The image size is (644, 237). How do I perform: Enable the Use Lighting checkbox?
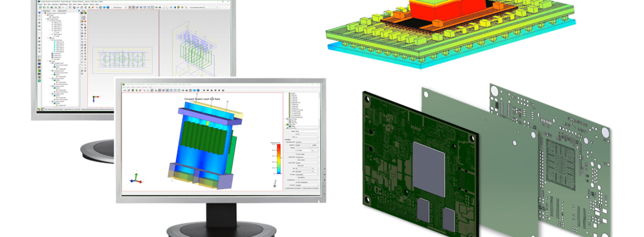click(x=297, y=176)
